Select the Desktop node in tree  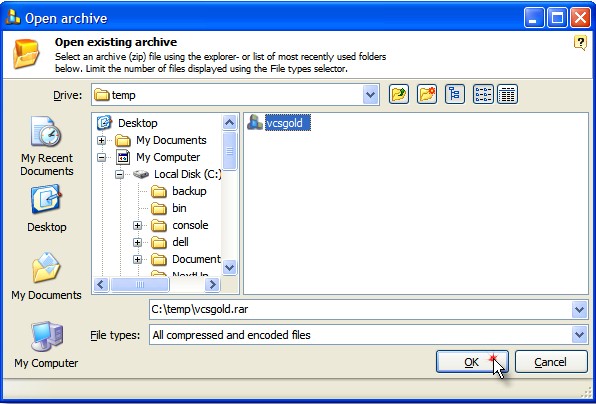point(138,123)
